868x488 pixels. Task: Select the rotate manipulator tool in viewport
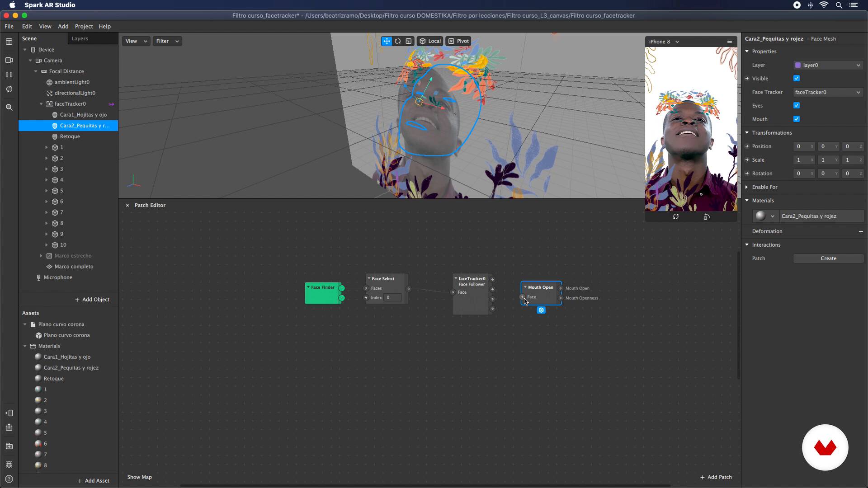397,41
